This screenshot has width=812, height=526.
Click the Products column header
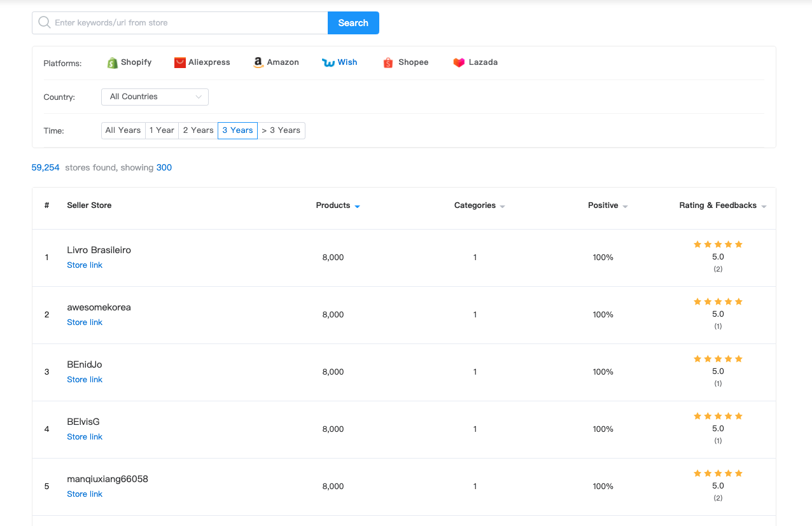333,205
